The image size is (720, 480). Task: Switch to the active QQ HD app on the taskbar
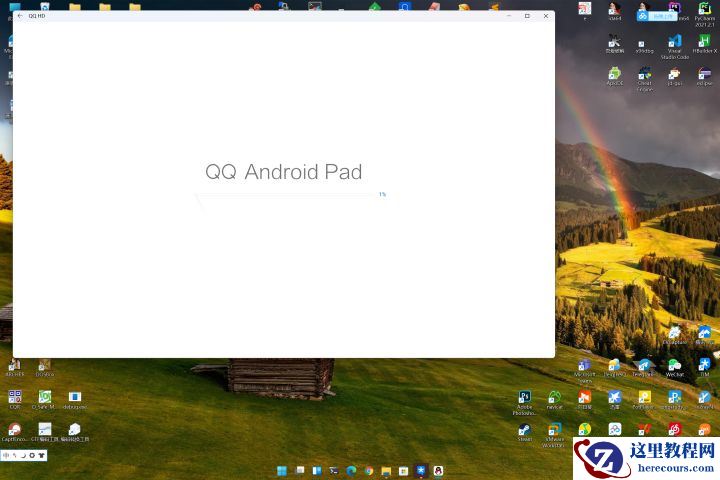(421, 471)
